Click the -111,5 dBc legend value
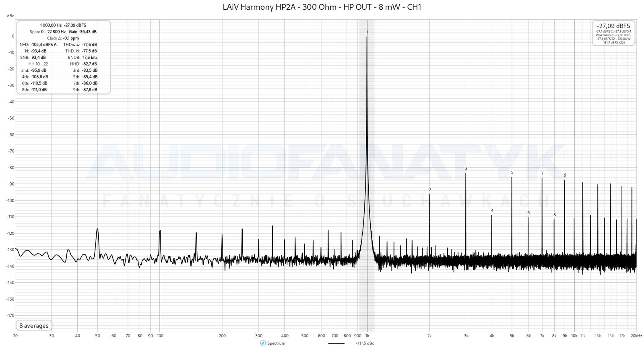Image resolution: width=644 pixels, height=347 pixels. coord(365,343)
